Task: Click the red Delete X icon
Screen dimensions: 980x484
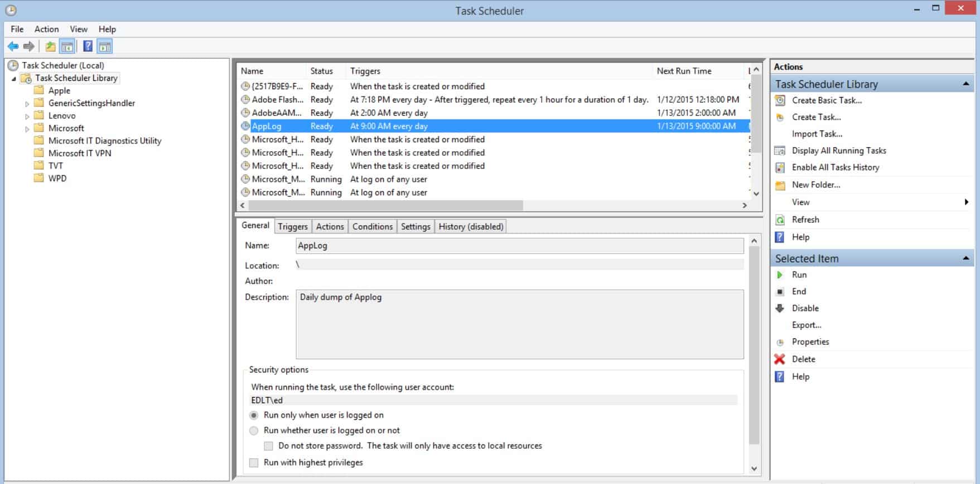Action: point(780,359)
